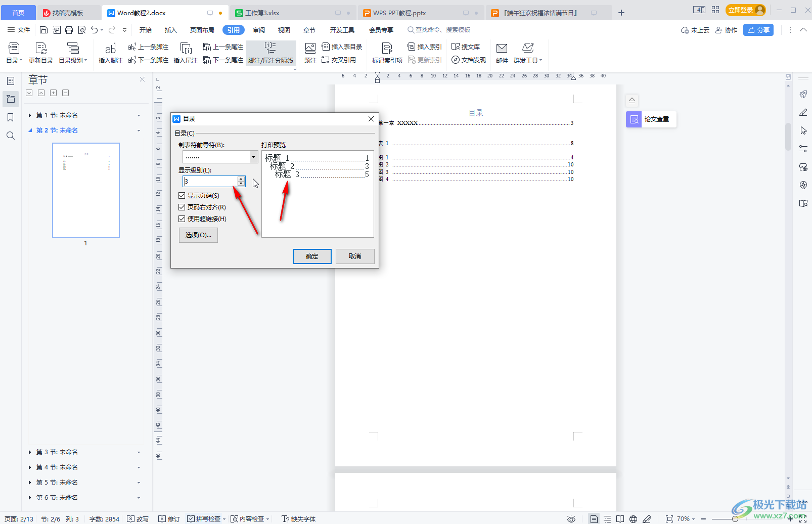The image size is (812, 524).
Task: Click the 分享 button
Action: pyautogui.click(x=758, y=30)
